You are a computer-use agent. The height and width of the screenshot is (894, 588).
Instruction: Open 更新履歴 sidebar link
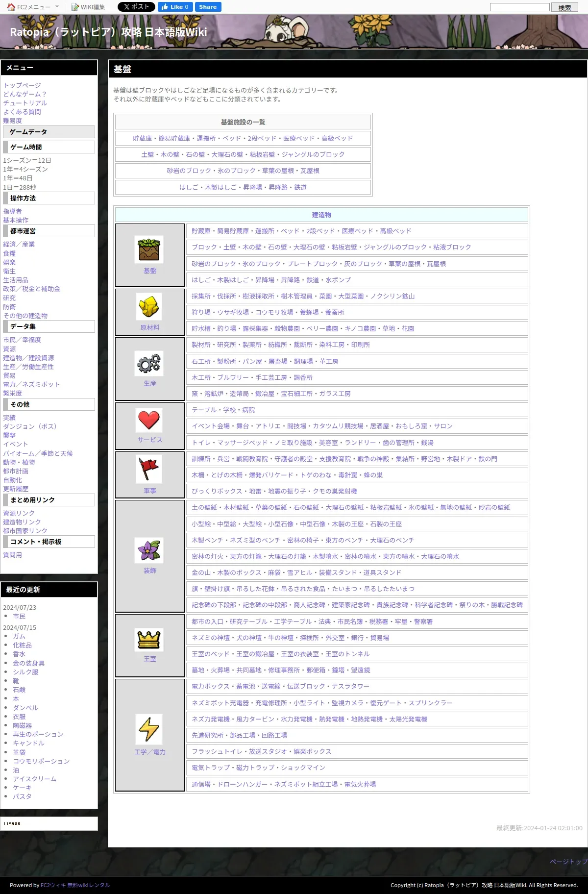[16, 489]
